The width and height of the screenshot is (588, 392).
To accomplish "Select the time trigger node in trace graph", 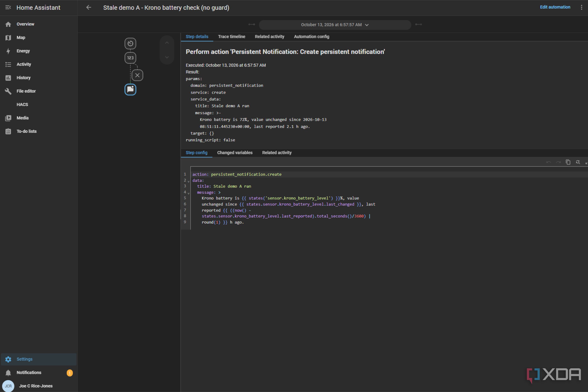I will (x=130, y=44).
